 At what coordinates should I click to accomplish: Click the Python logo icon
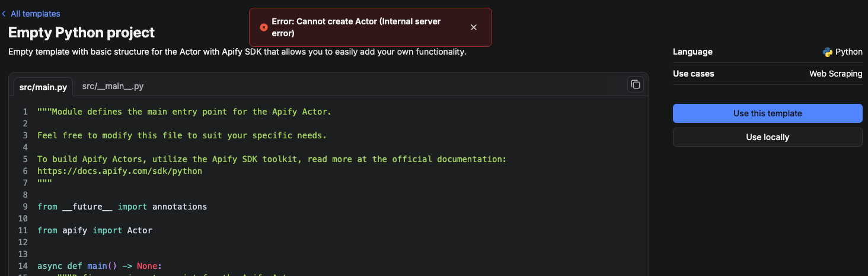(x=828, y=52)
